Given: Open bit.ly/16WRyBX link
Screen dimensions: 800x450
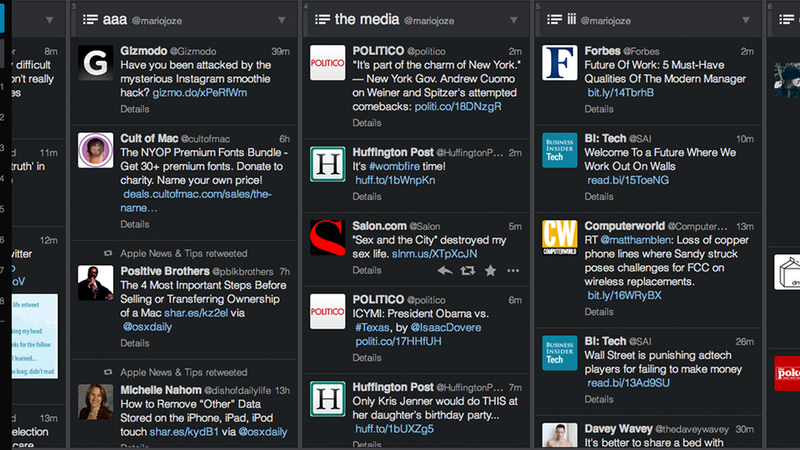Looking at the screenshot, I should coord(624,295).
